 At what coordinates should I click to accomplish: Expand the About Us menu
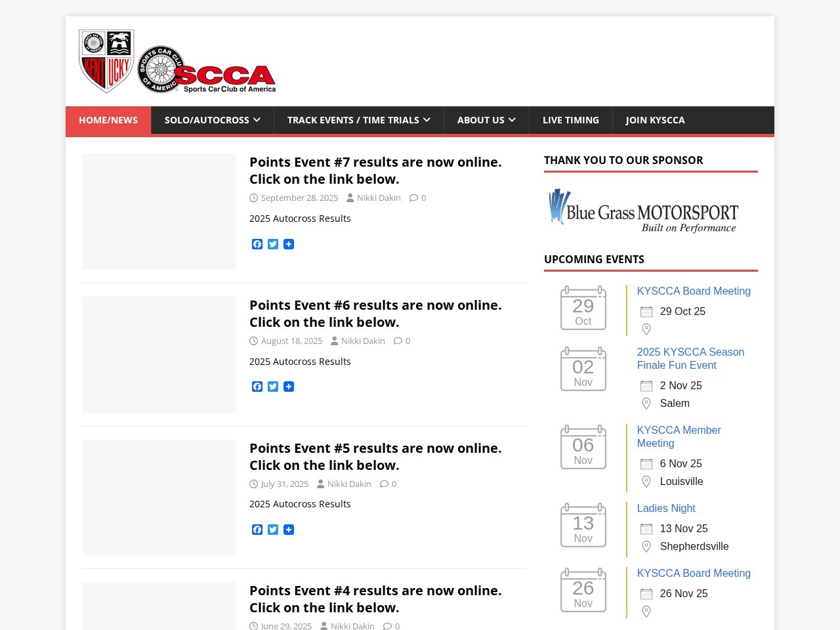486,120
